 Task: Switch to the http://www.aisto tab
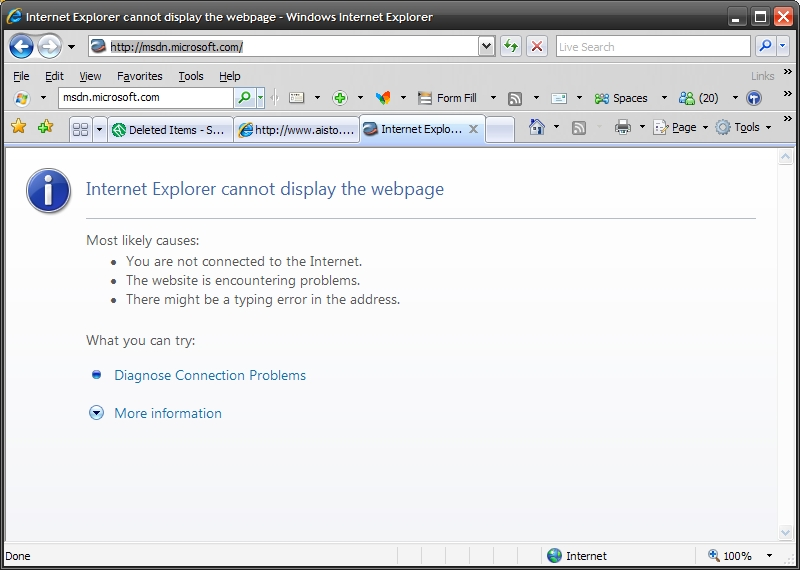click(297, 130)
